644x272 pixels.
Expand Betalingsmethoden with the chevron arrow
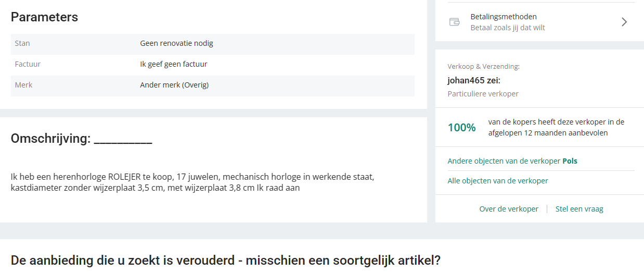pyautogui.click(x=624, y=22)
